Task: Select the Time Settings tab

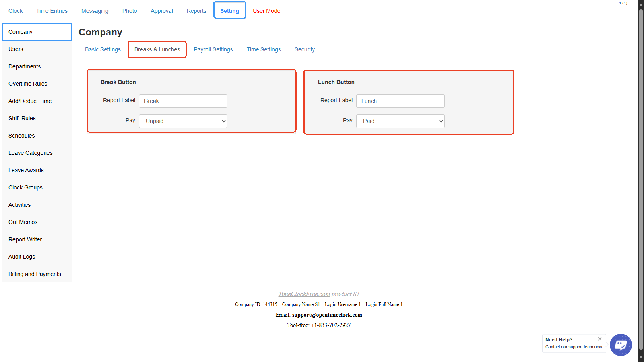Action: click(264, 49)
